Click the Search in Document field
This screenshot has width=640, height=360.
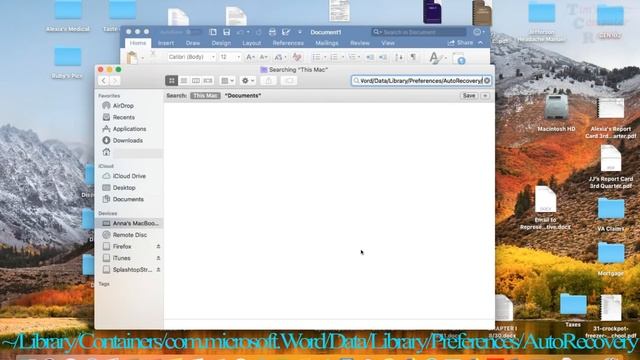coord(419,32)
